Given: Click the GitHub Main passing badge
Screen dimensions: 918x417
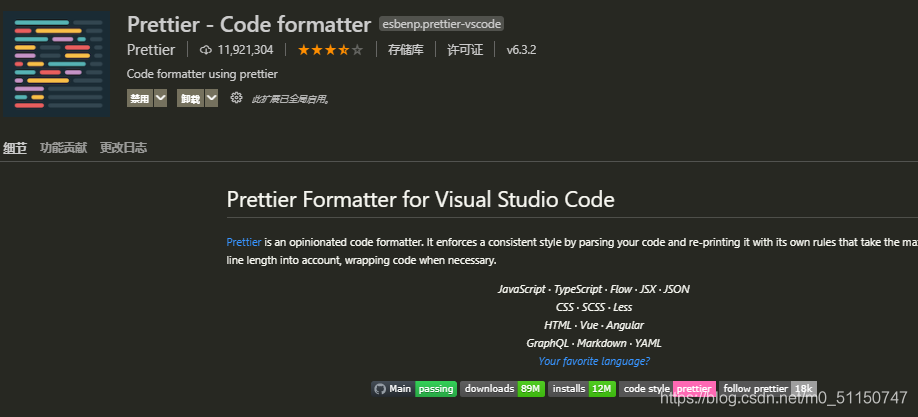Looking at the screenshot, I should point(413,389).
